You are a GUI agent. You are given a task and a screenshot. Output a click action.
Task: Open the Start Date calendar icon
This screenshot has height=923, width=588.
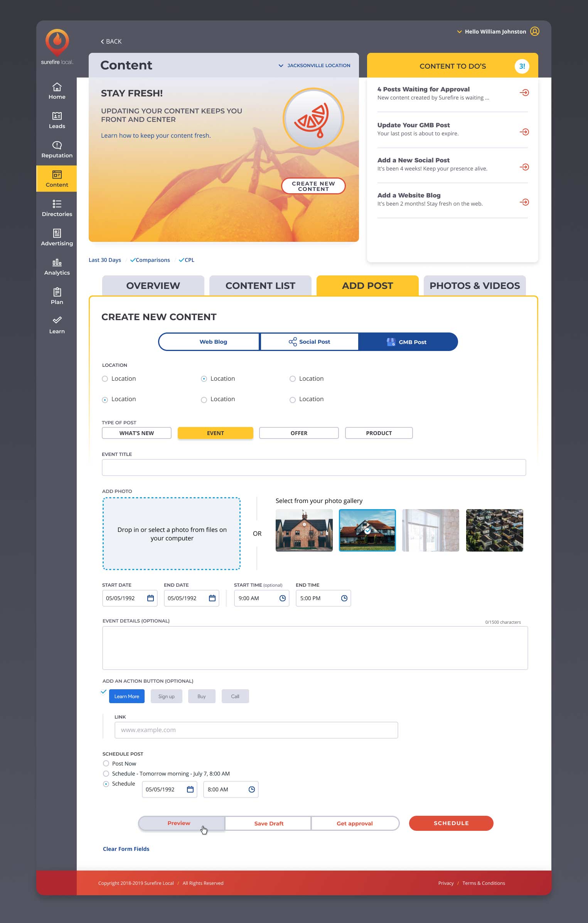click(x=150, y=598)
